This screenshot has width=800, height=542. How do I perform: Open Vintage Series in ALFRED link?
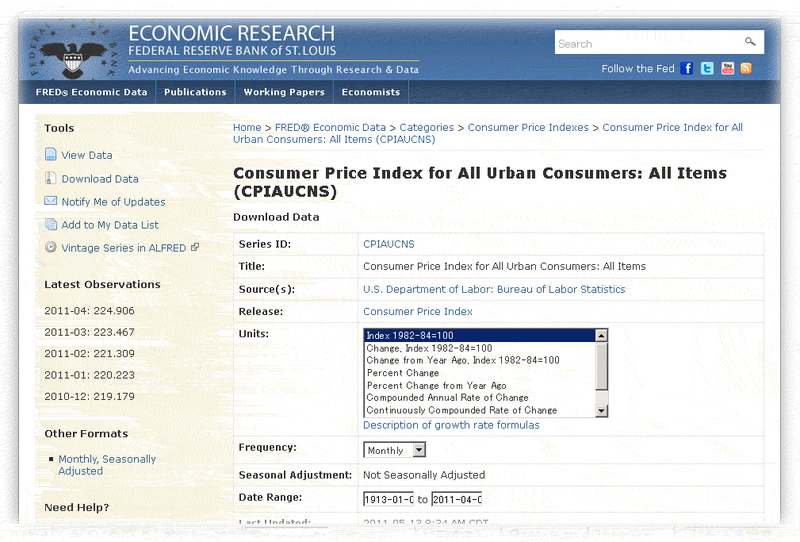click(x=123, y=248)
